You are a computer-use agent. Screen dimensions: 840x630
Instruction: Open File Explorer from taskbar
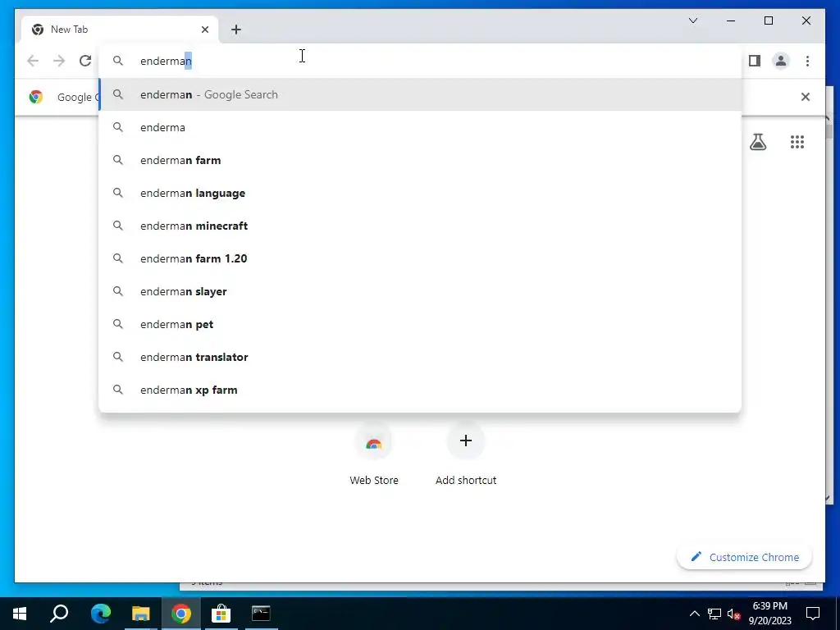pyautogui.click(x=141, y=614)
